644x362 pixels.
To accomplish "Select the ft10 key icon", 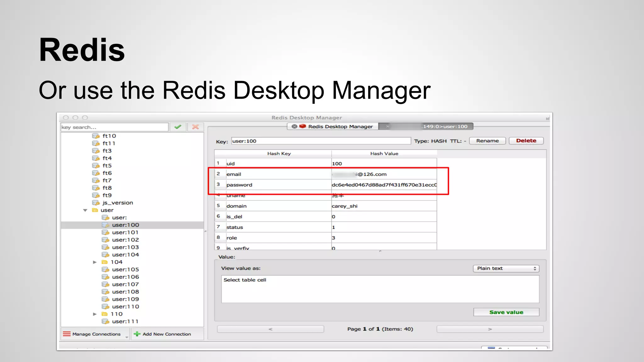I will click(96, 136).
